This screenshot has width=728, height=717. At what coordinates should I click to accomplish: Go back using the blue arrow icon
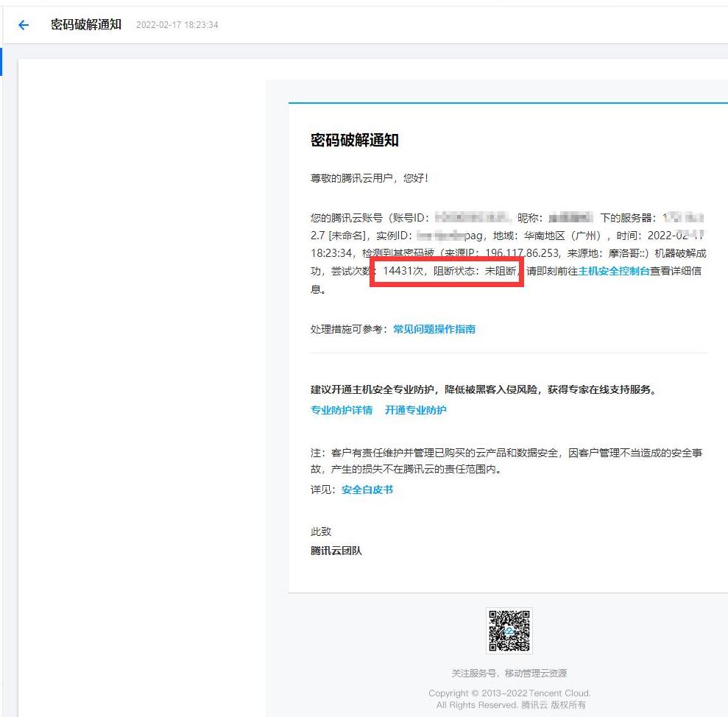click(x=24, y=25)
